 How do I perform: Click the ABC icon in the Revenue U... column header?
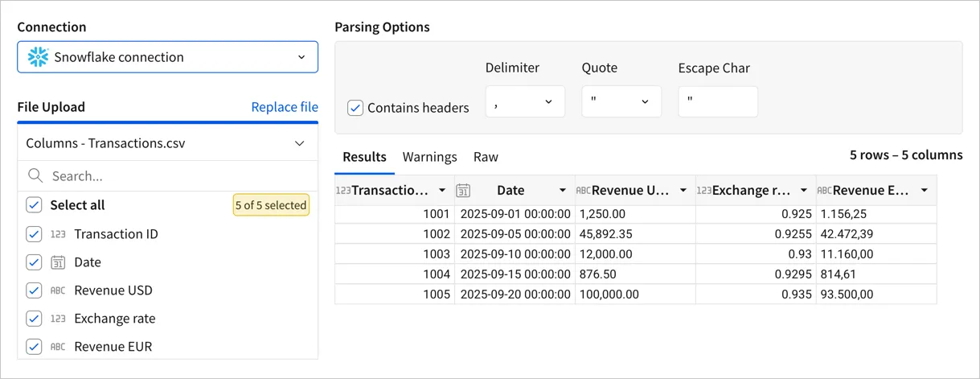point(584,191)
